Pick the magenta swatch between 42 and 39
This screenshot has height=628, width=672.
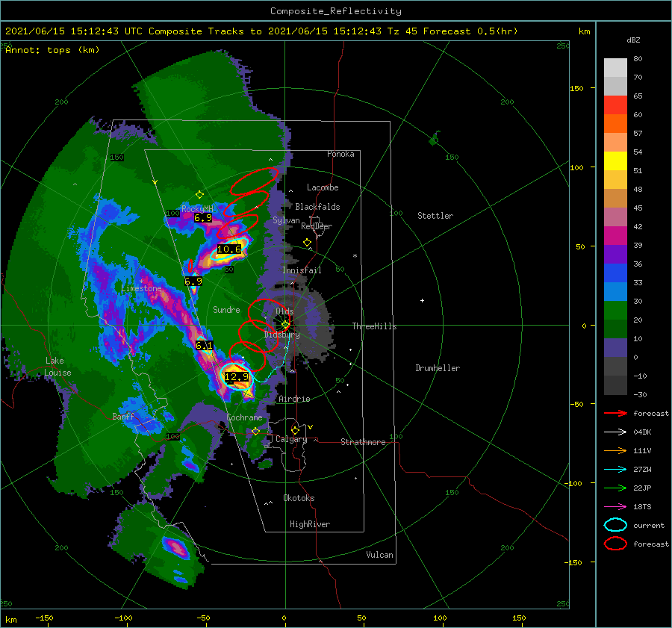615,236
